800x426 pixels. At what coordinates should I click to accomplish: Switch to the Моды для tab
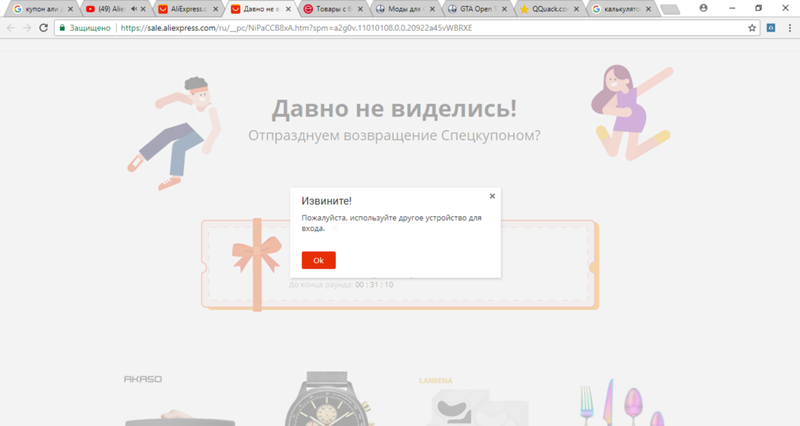tap(404, 9)
